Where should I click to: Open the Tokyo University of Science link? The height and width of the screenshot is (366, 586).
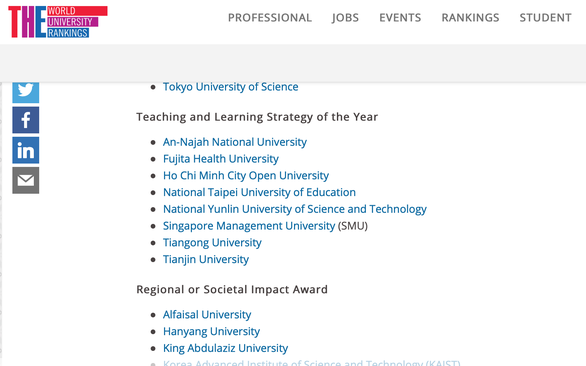pyautogui.click(x=231, y=87)
